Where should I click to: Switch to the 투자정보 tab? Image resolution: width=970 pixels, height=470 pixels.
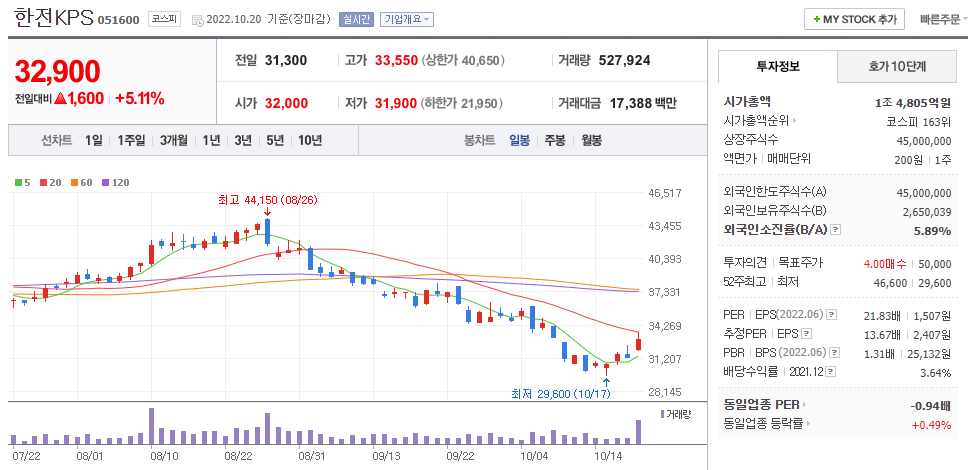778,66
